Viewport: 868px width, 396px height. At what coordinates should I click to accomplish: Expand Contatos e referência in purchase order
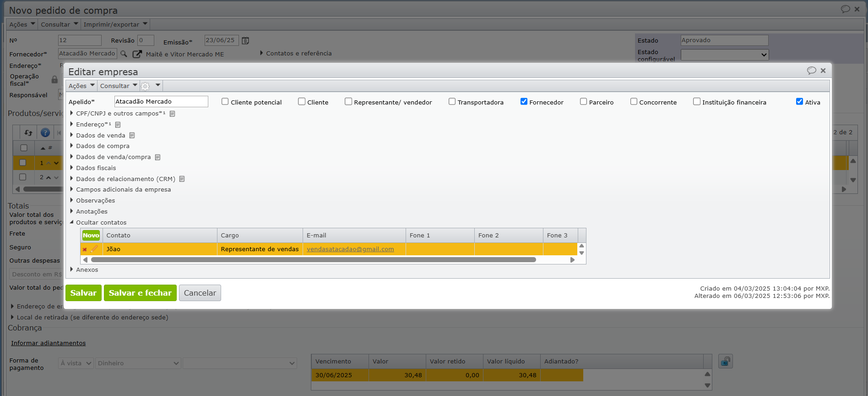pos(296,54)
